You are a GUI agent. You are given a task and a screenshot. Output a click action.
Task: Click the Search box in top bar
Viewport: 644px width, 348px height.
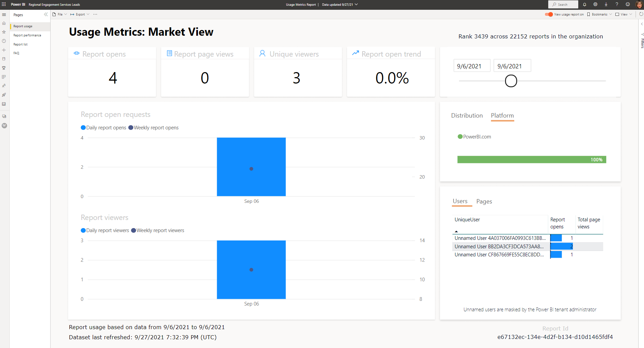tap(563, 4)
